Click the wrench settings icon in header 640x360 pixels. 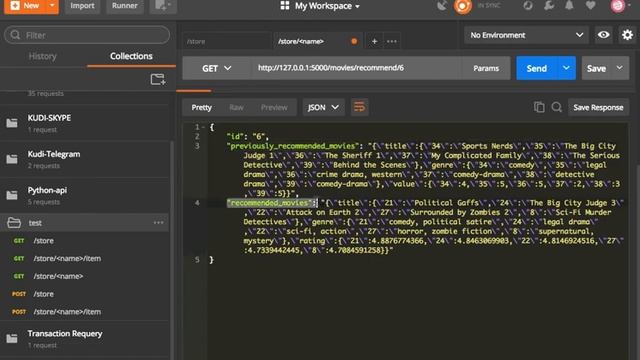549,6
